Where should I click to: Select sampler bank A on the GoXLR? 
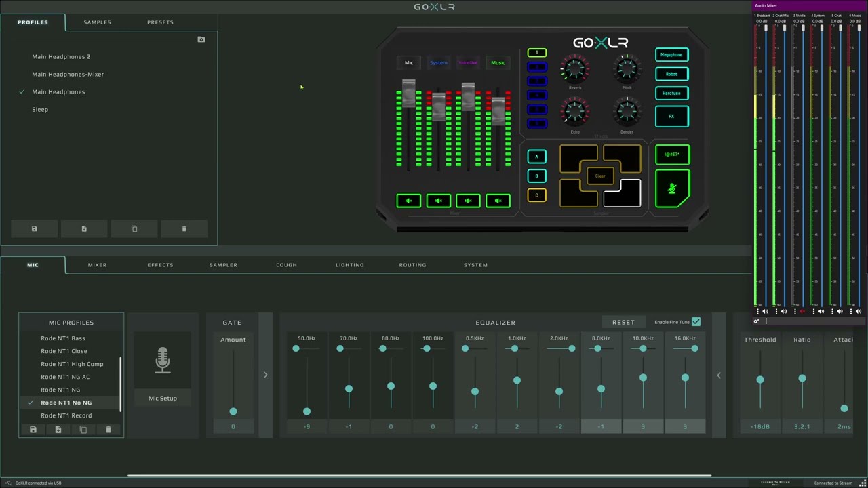coord(536,157)
